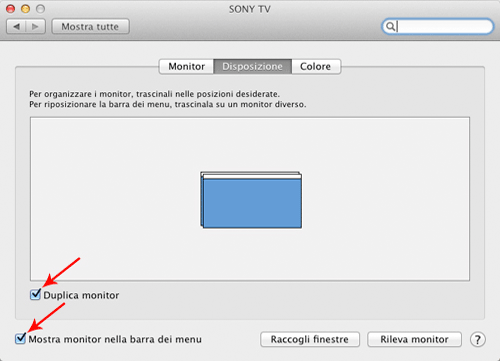Uncheck the Duplica monitor checkbox
Screen dimensions: 500x361
click(x=35, y=295)
